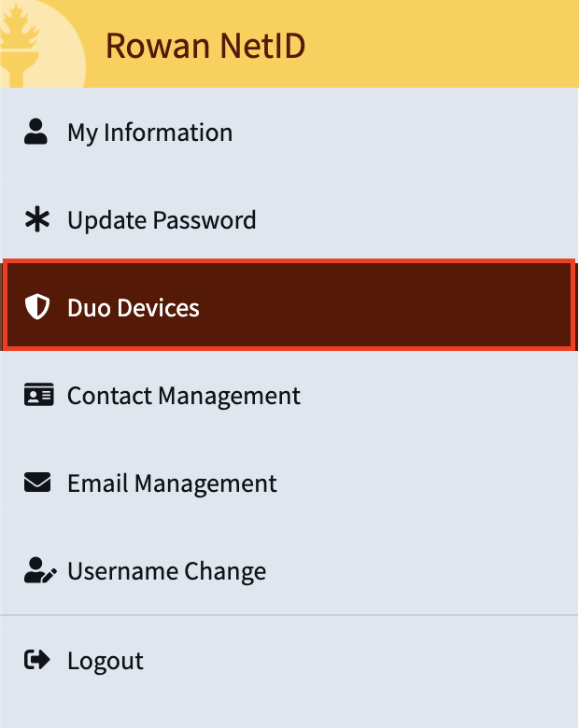Click the user-edit icon for Username Change
This screenshot has height=728, width=579.
coord(38,570)
